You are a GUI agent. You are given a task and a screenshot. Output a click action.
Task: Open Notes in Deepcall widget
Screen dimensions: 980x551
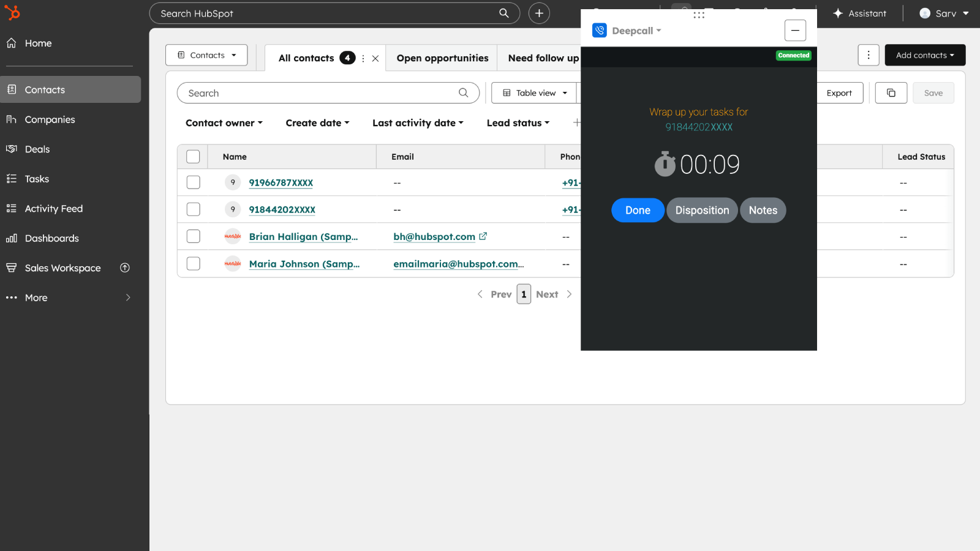[x=763, y=211]
